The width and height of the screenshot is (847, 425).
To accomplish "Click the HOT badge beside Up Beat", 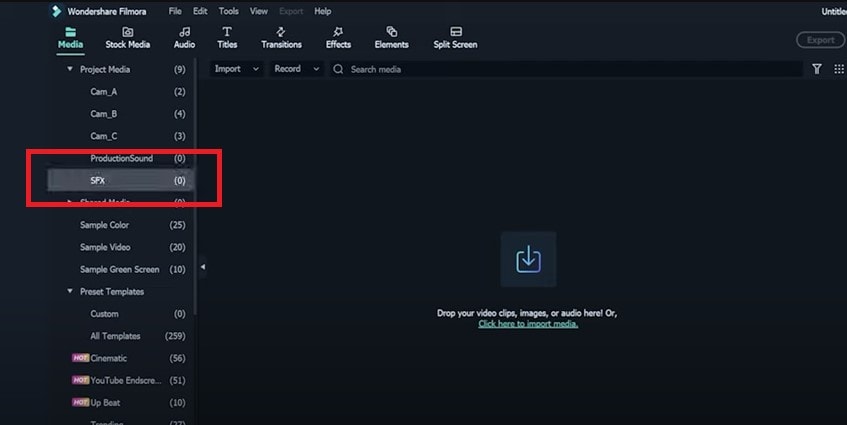I will click(x=80, y=402).
